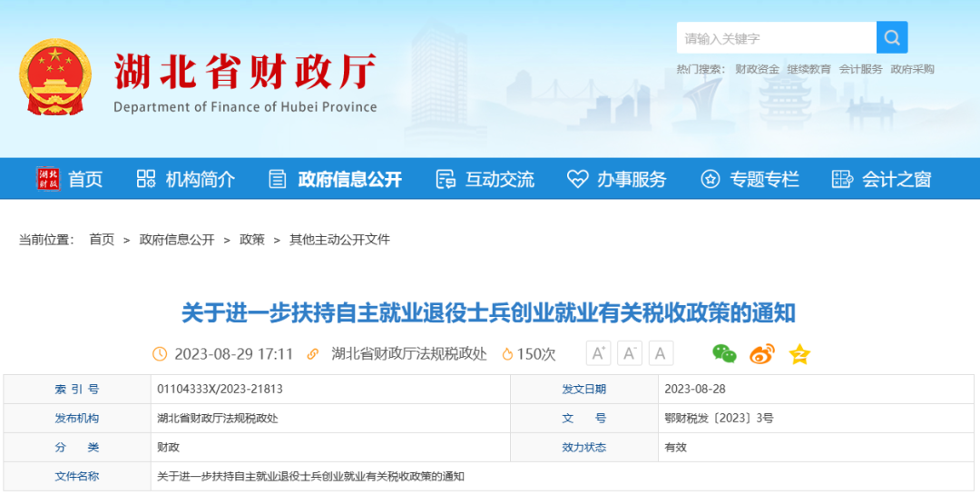Reset font size with plain A button
This screenshot has height=495, width=980.
661,353
